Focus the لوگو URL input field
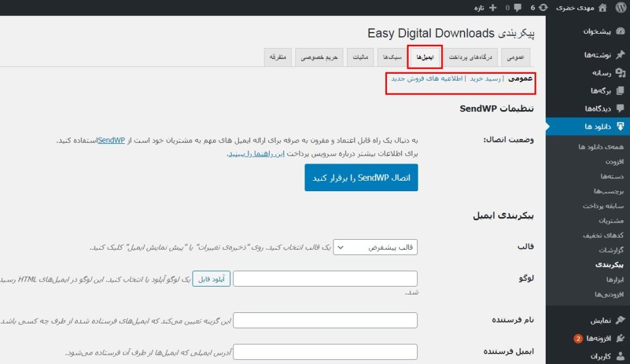Screen dimensions: 630x364 pos(325,279)
